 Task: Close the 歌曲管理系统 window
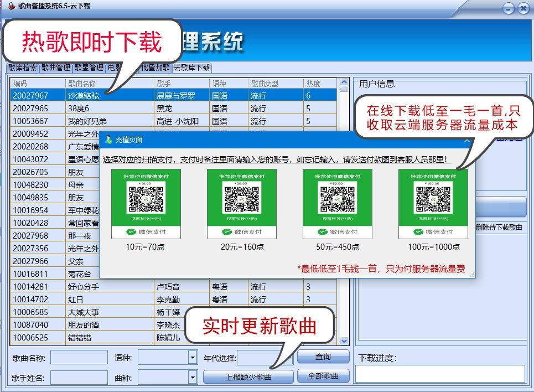[523, 9]
